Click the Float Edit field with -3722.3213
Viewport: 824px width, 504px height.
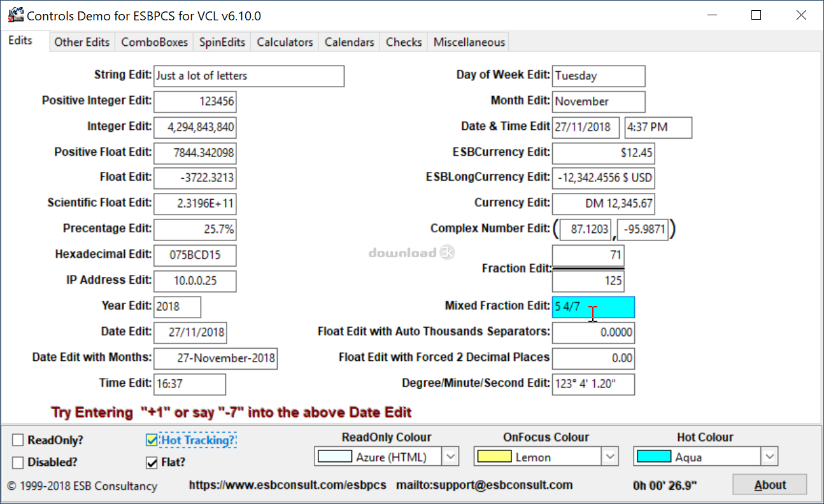(195, 178)
